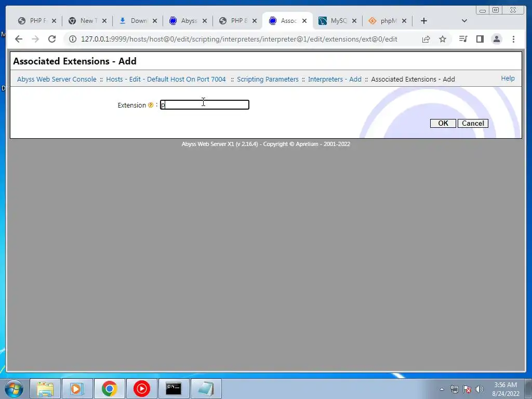Open Chrome from the taskbar

[109, 389]
